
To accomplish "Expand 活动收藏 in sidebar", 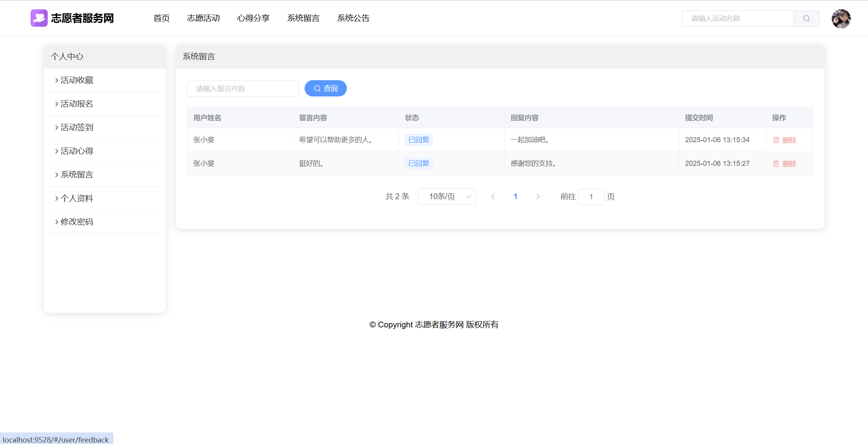I will click(x=77, y=80).
